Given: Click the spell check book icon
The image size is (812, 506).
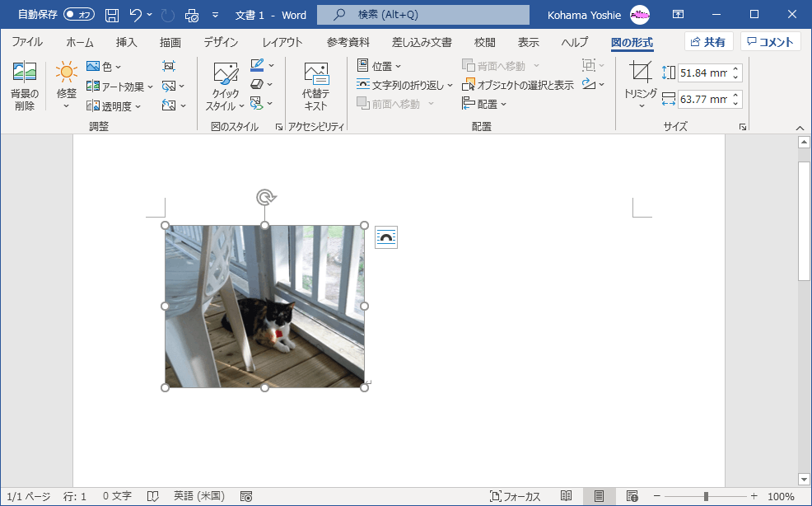Looking at the screenshot, I should click(152, 497).
